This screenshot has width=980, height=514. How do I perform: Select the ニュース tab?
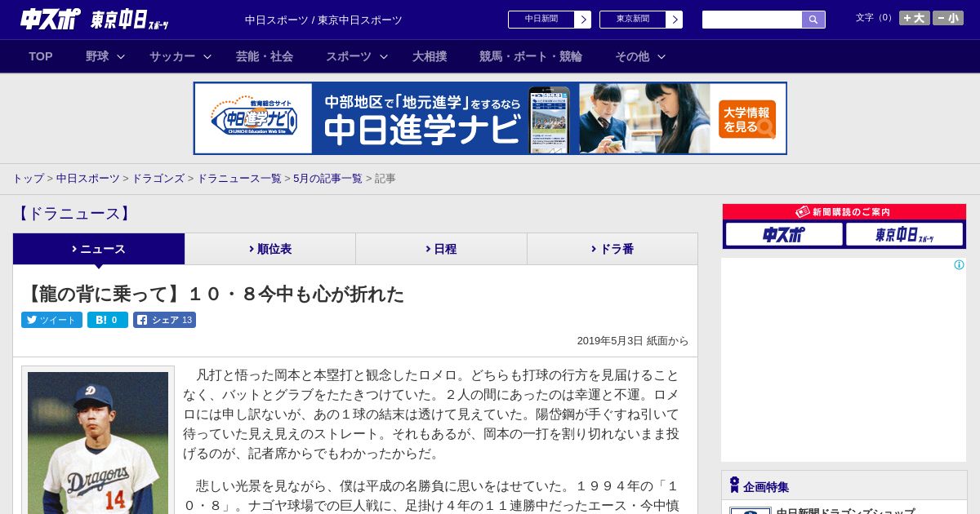pyautogui.click(x=99, y=249)
